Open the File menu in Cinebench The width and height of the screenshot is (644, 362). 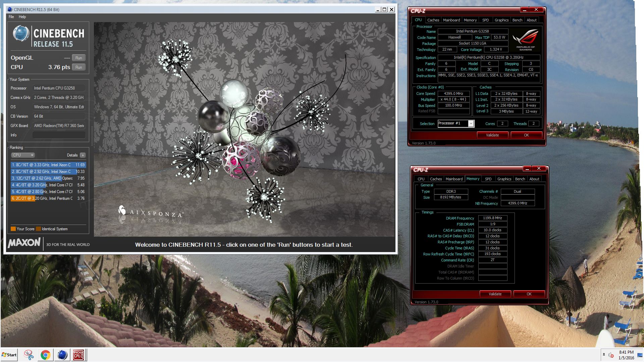11,17
